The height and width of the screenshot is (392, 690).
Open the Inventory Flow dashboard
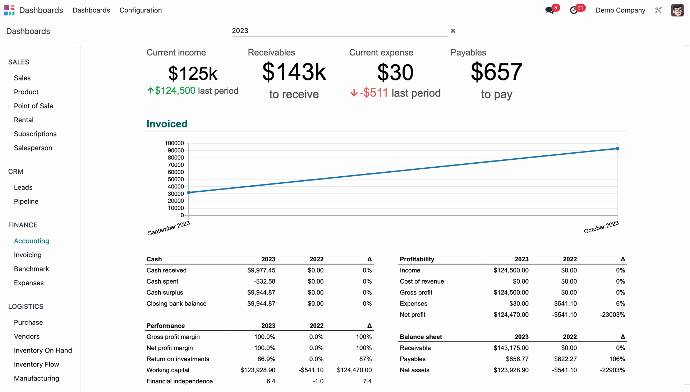click(36, 365)
